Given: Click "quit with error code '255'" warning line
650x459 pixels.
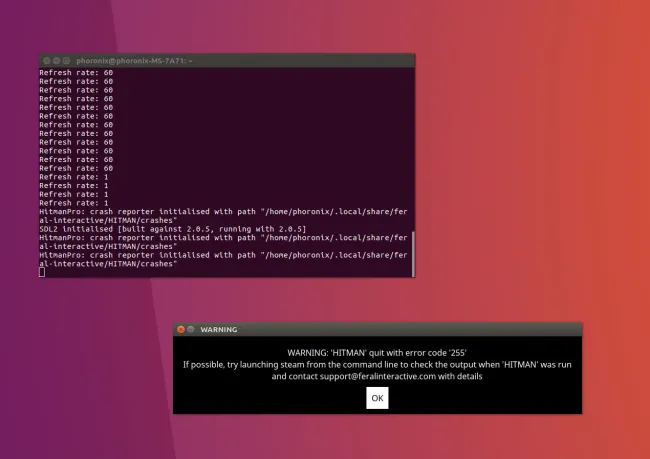Looking at the screenshot, I should coord(377,353).
